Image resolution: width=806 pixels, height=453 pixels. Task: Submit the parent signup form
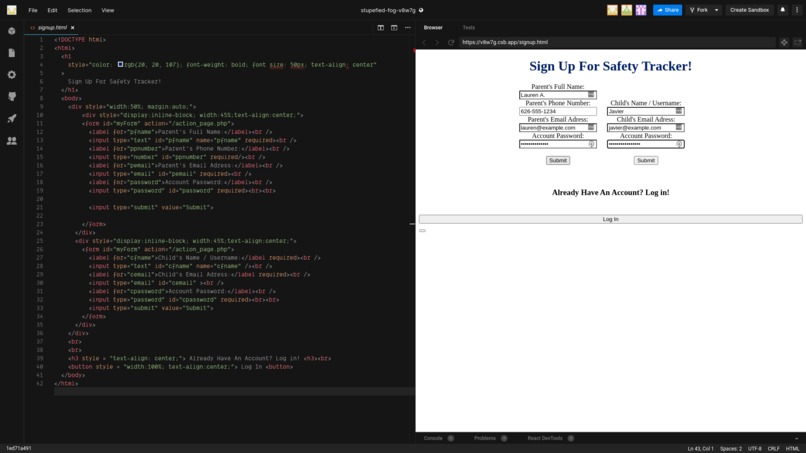pos(558,160)
